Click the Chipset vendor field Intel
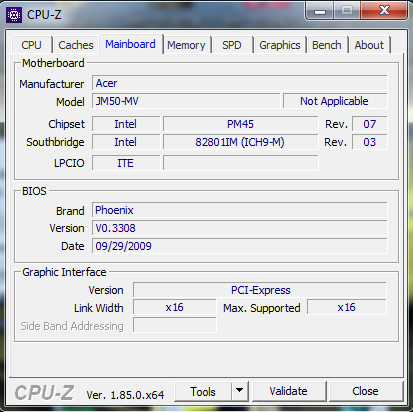The height and width of the screenshot is (412, 413). pos(126,124)
